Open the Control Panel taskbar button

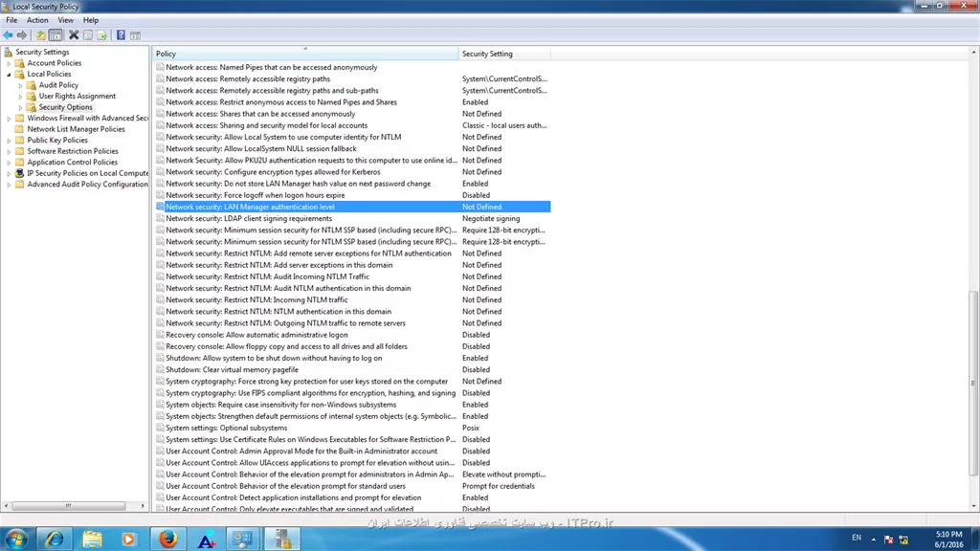coord(242,539)
